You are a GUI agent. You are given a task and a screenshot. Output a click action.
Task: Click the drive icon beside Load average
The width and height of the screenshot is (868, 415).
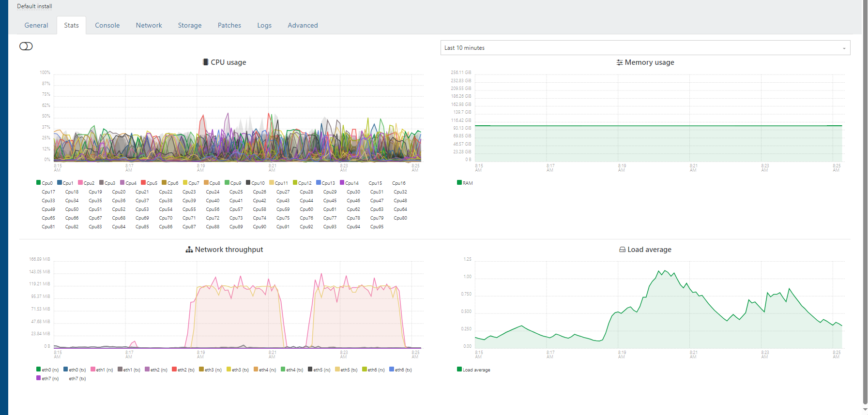(x=622, y=250)
